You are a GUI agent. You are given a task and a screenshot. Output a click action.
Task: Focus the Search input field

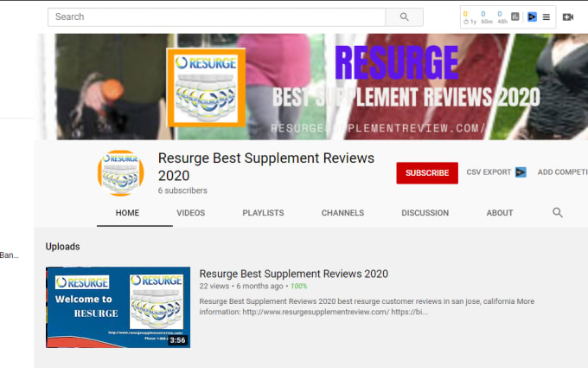217,17
